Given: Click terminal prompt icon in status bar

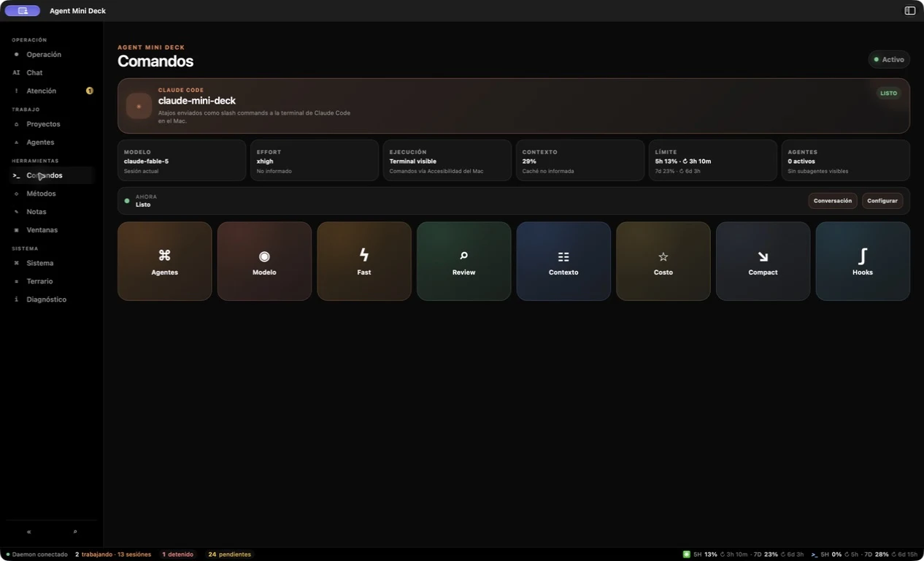Looking at the screenshot, I should click(x=815, y=554).
